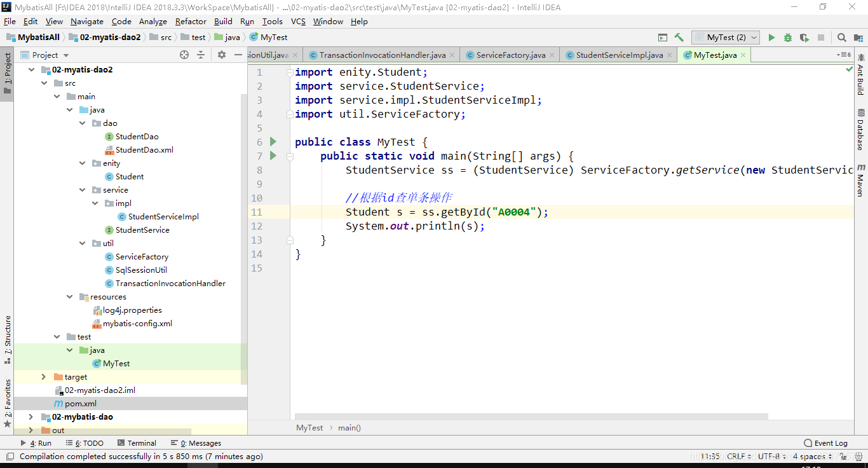The image size is (868, 468).
Task: Debug MyTest with the bug icon
Action: tap(787, 37)
